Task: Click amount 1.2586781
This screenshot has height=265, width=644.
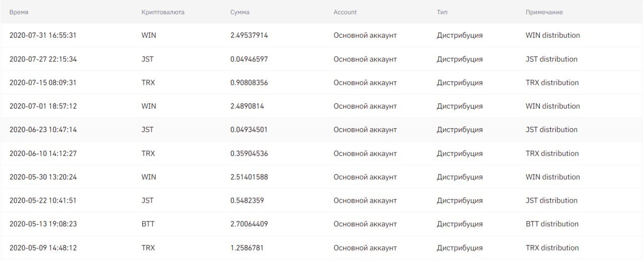Action: click(x=247, y=248)
